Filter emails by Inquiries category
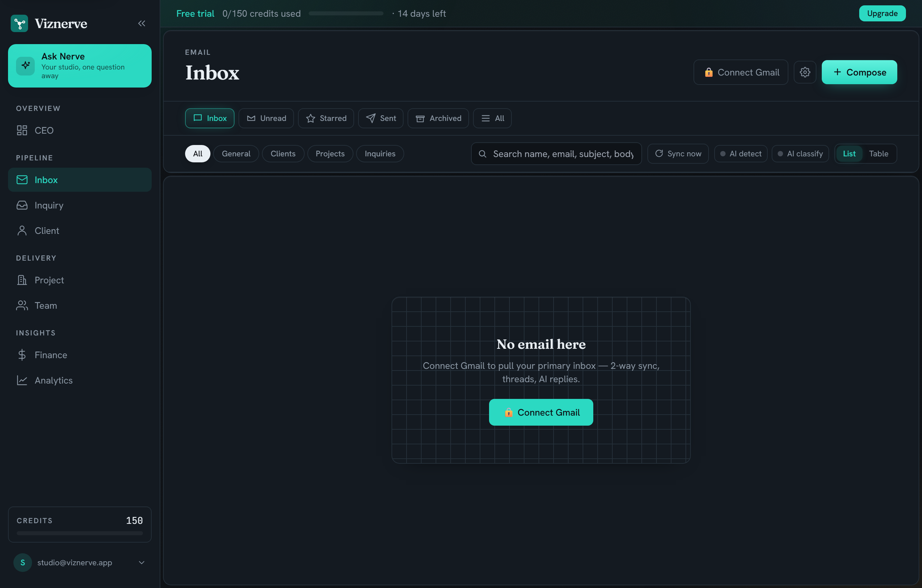This screenshot has width=922, height=588. 380,154
